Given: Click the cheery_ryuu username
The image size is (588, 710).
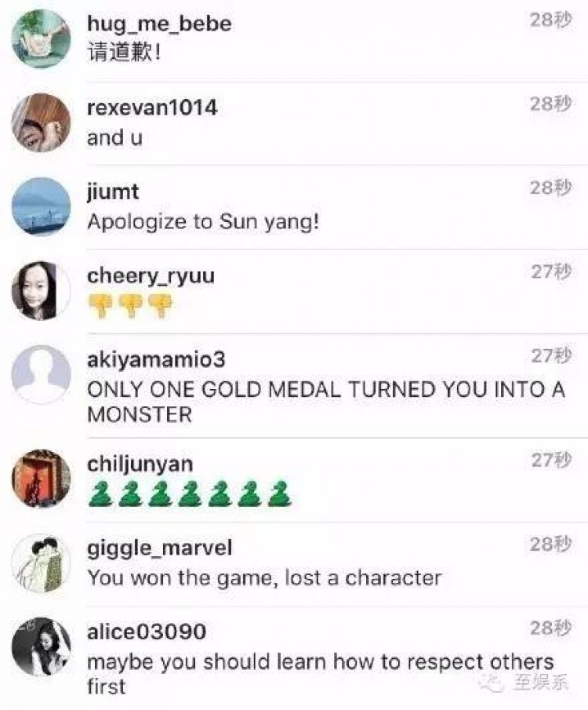Looking at the screenshot, I should (151, 276).
